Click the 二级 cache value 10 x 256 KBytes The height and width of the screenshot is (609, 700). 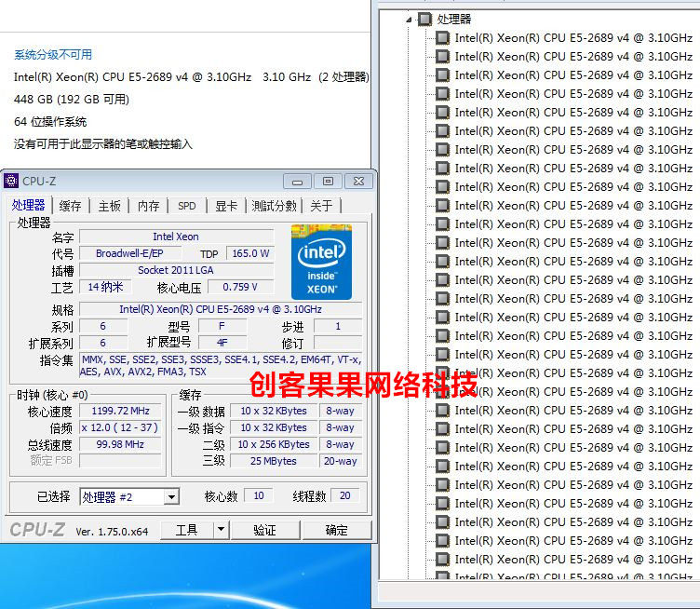(x=274, y=444)
